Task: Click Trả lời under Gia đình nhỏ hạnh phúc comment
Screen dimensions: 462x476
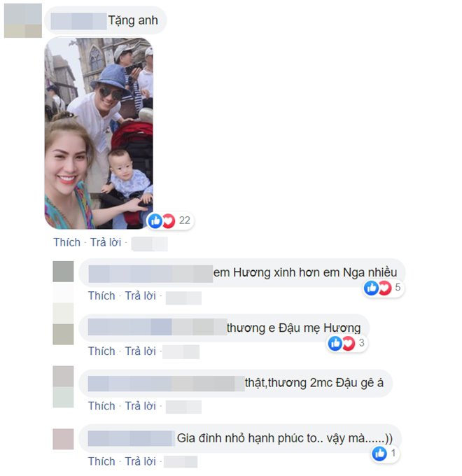Action: 141,461
